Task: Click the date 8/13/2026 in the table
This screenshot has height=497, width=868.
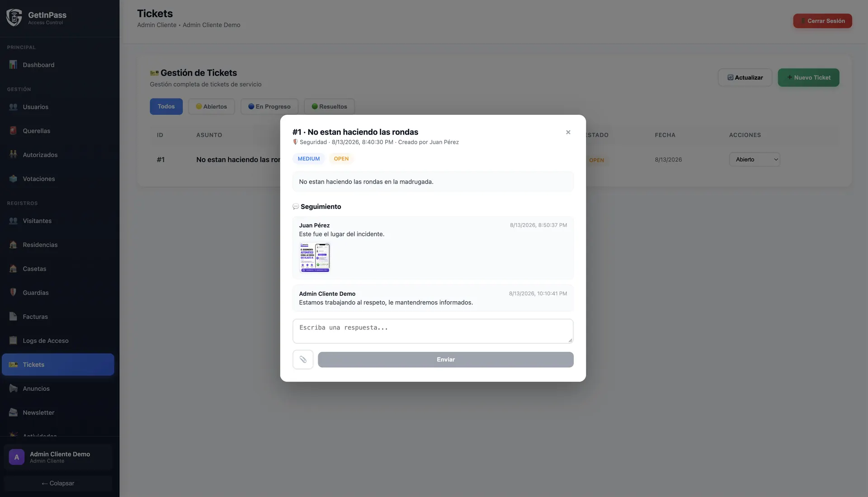Action: click(668, 160)
